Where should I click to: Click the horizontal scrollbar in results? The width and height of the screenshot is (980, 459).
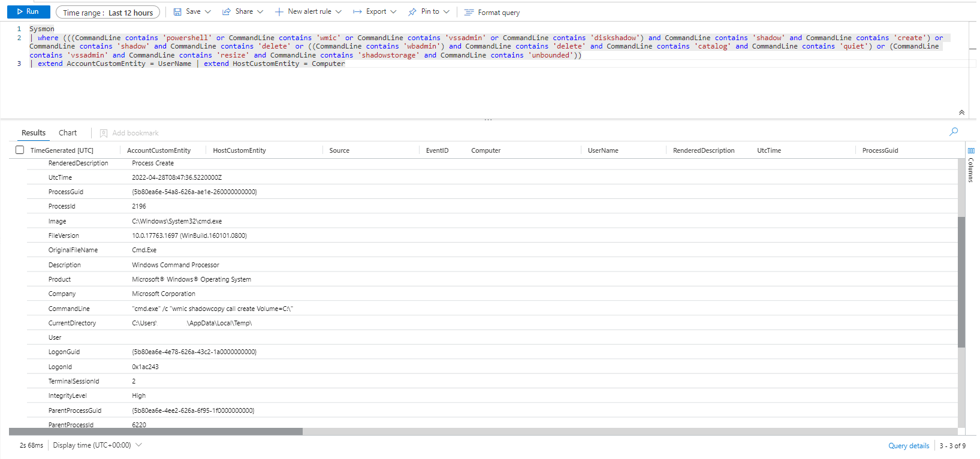click(x=156, y=431)
